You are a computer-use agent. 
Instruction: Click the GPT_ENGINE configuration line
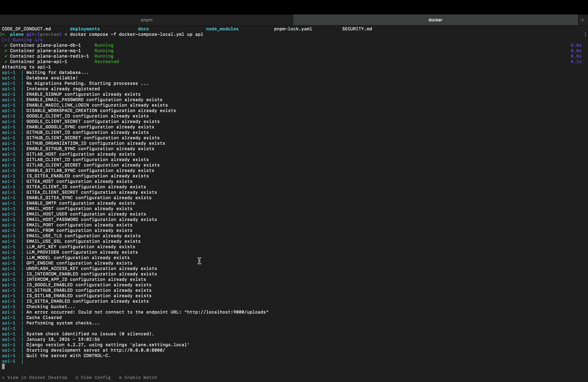(79, 263)
